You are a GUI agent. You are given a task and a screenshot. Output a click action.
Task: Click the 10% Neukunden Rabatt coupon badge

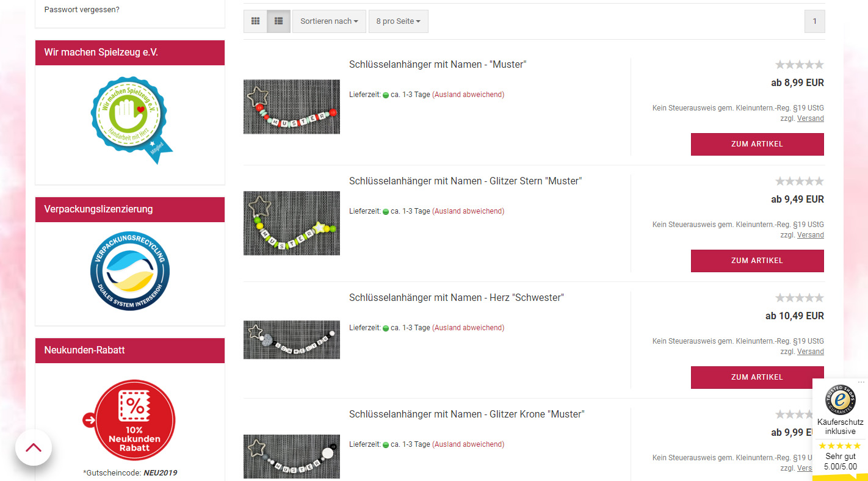click(129, 420)
